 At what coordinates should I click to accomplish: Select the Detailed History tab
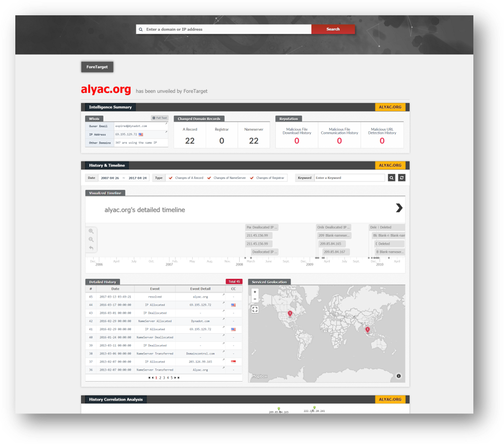(x=103, y=282)
